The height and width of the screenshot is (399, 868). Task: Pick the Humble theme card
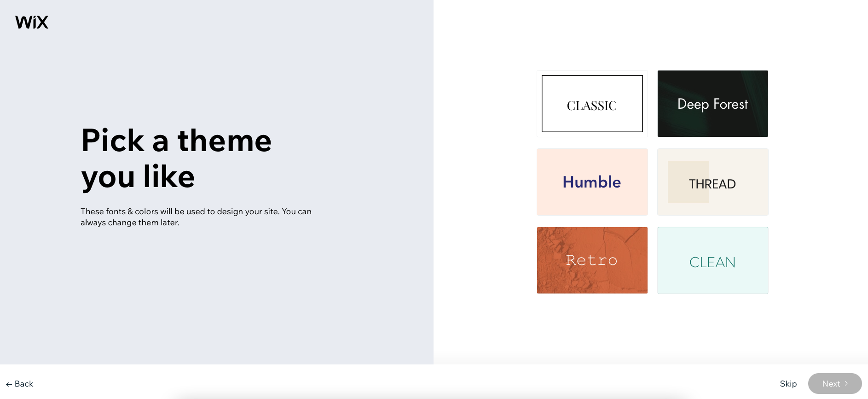(x=592, y=182)
